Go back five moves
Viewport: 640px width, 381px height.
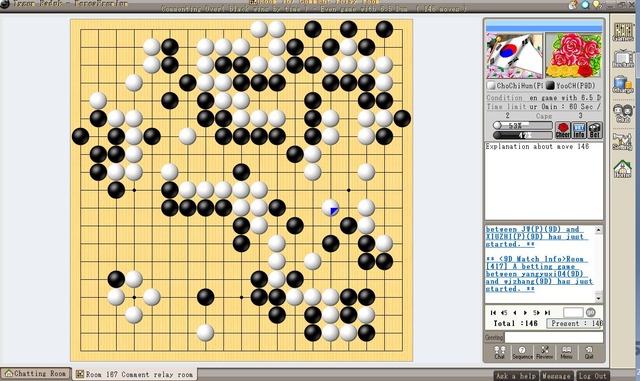point(504,312)
